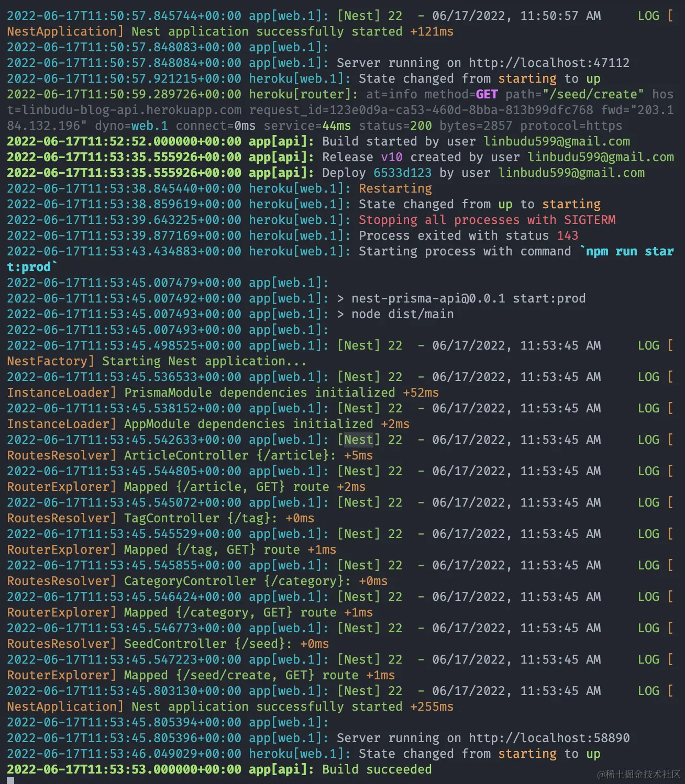
Task: Click timestamp 2022-06-17T11:50:57.921215+00:00
Action: point(124,79)
